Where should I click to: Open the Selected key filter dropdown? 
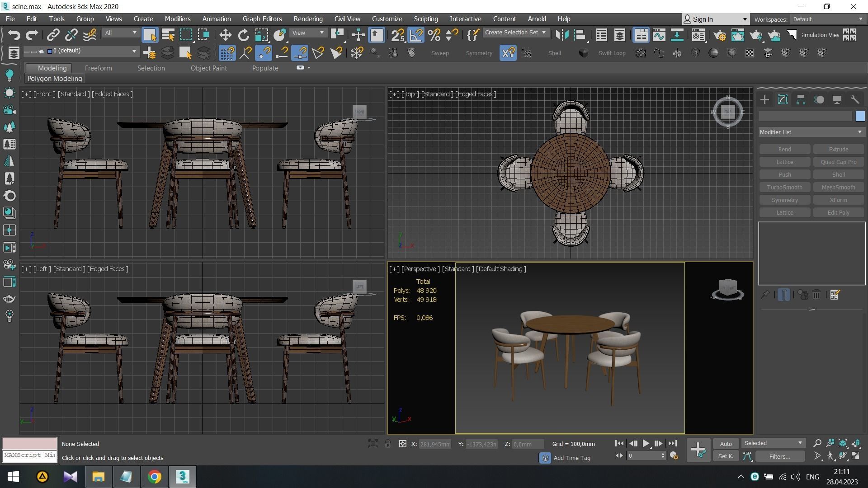point(773,443)
